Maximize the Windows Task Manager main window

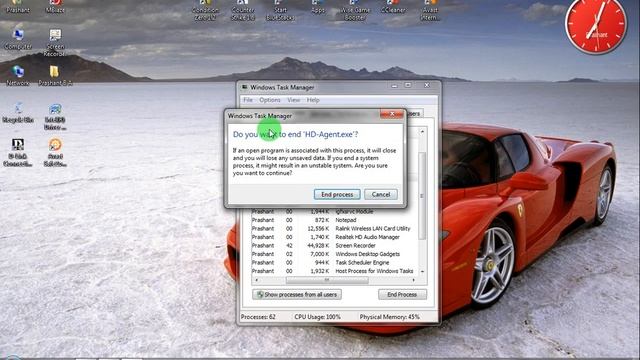click(x=408, y=85)
